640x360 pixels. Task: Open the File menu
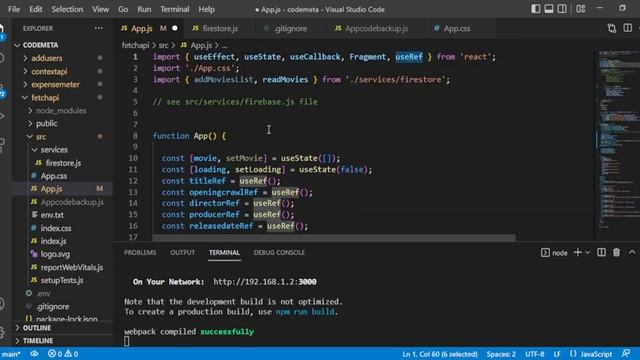(14, 9)
